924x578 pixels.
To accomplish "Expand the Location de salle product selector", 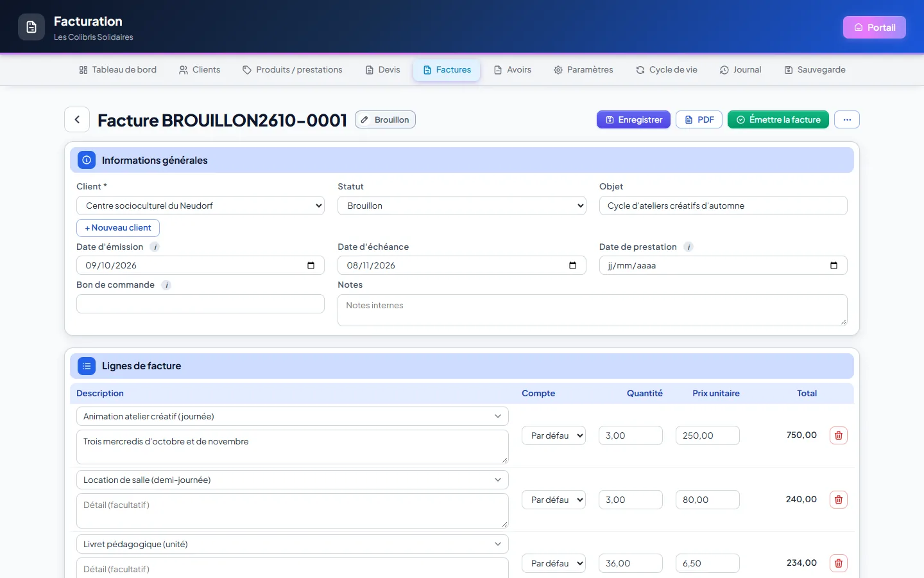I will point(293,480).
